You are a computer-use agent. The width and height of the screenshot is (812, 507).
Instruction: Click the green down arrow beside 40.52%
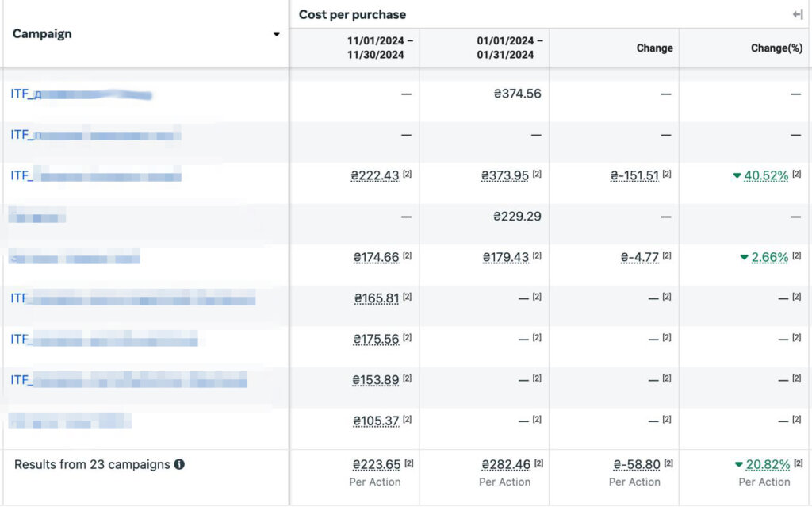737,176
